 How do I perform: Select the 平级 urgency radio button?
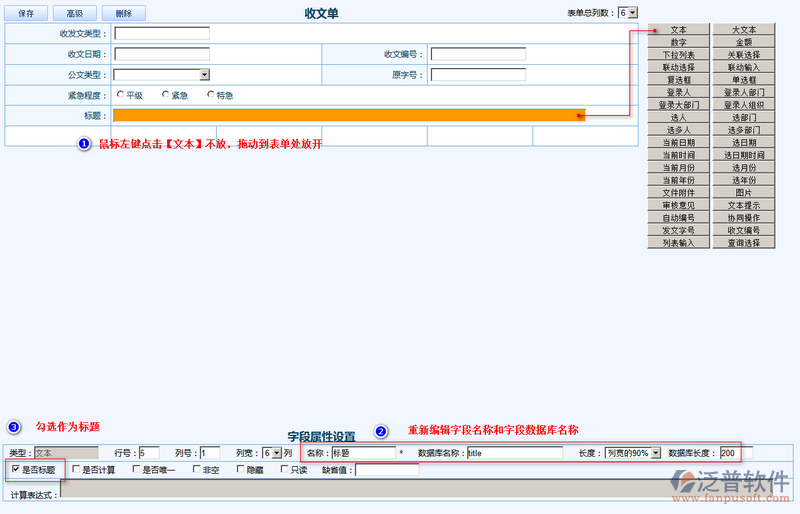pyautogui.click(x=121, y=95)
